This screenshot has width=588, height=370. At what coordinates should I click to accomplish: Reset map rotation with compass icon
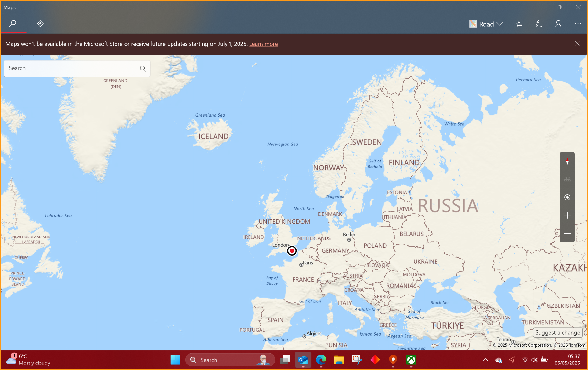tap(567, 161)
